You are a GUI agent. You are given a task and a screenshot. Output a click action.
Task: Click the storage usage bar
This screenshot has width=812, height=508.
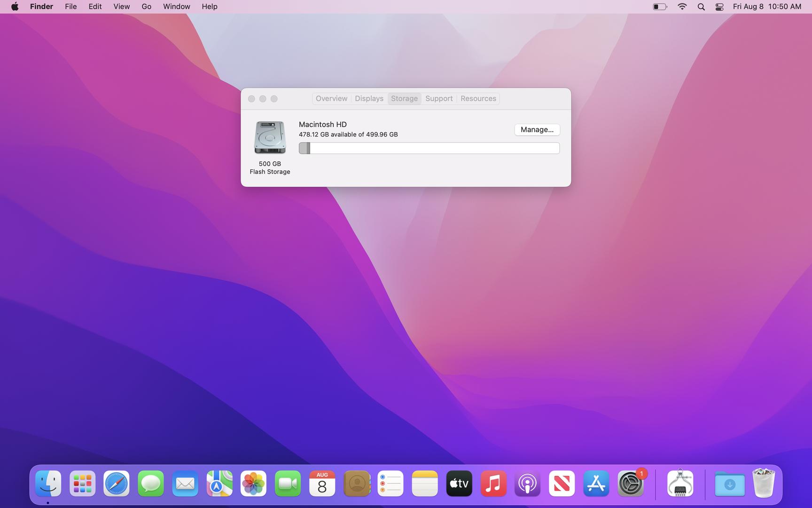(x=429, y=148)
